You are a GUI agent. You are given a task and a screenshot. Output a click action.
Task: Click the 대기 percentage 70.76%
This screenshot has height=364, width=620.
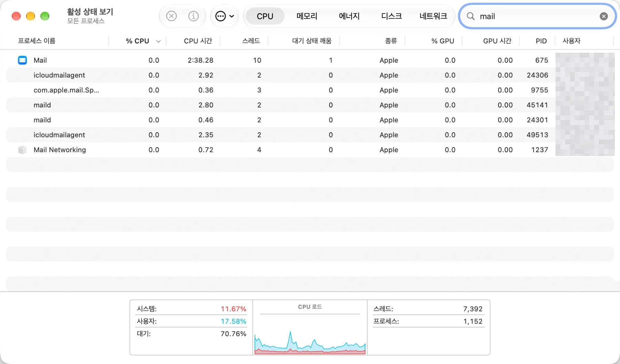pyautogui.click(x=233, y=334)
